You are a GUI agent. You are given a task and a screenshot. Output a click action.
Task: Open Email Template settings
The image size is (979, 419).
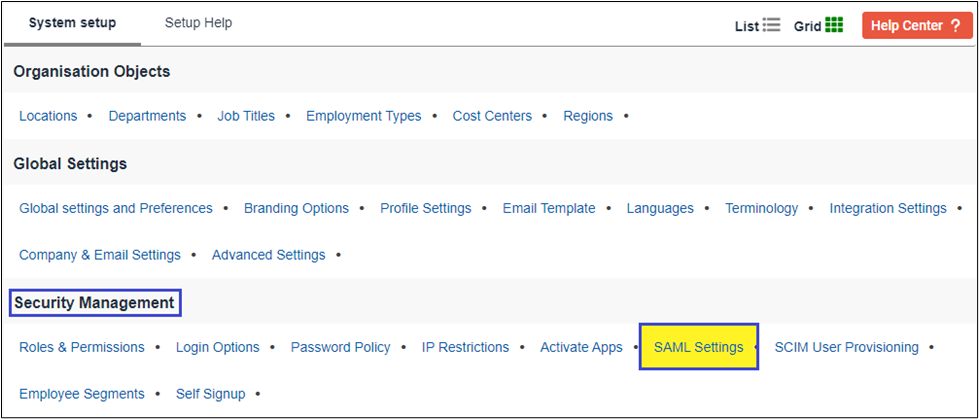tap(549, 209)
